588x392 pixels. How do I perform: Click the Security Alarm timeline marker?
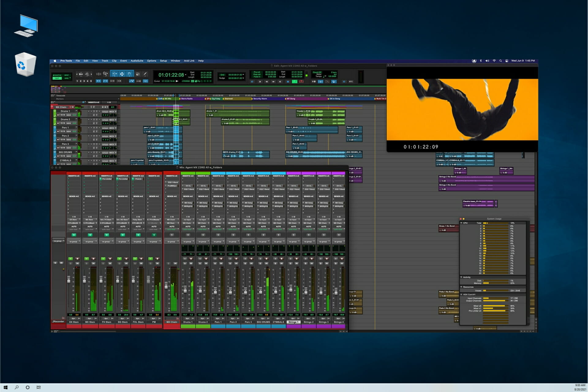click(259, 99)
